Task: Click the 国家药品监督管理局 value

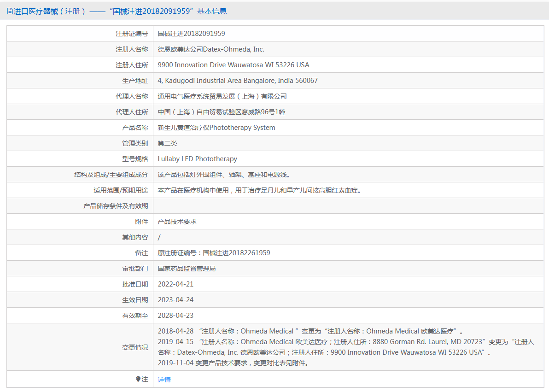Action: pyautogui.click(x=187, y=269)
